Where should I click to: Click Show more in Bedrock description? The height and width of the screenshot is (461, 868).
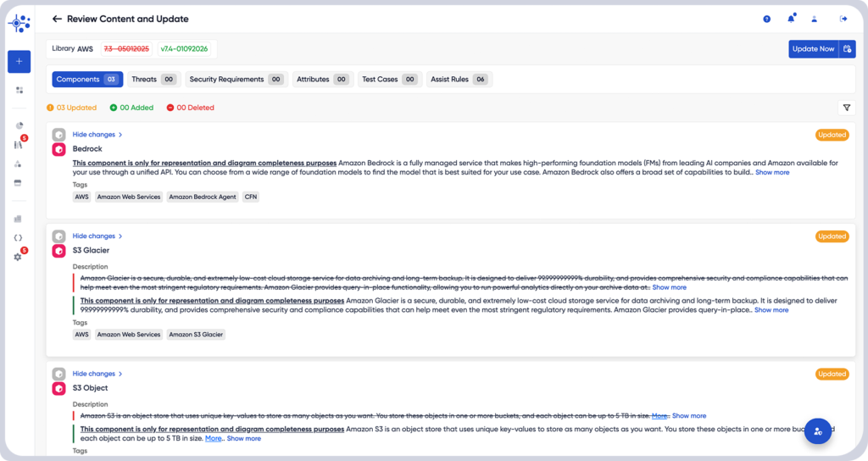point(772,173)
